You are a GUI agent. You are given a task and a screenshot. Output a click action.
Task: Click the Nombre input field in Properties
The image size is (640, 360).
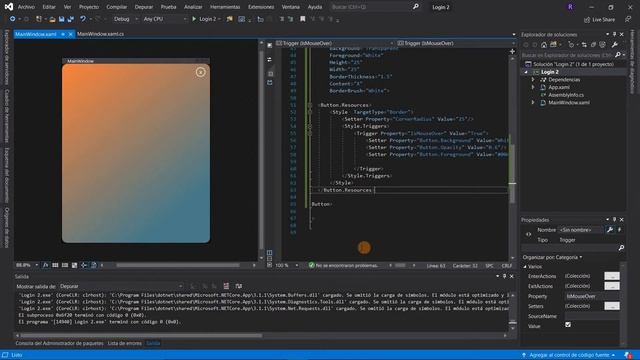580,230
